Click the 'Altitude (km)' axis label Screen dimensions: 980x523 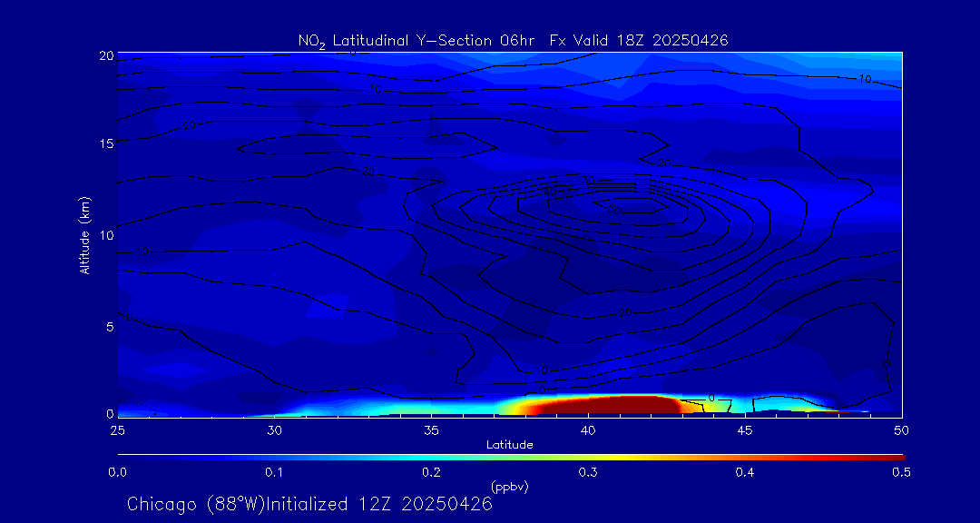coord(85,234)
